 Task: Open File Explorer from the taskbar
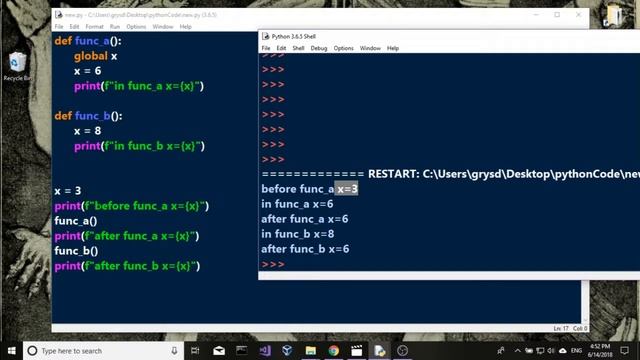(x=311, y=351)
